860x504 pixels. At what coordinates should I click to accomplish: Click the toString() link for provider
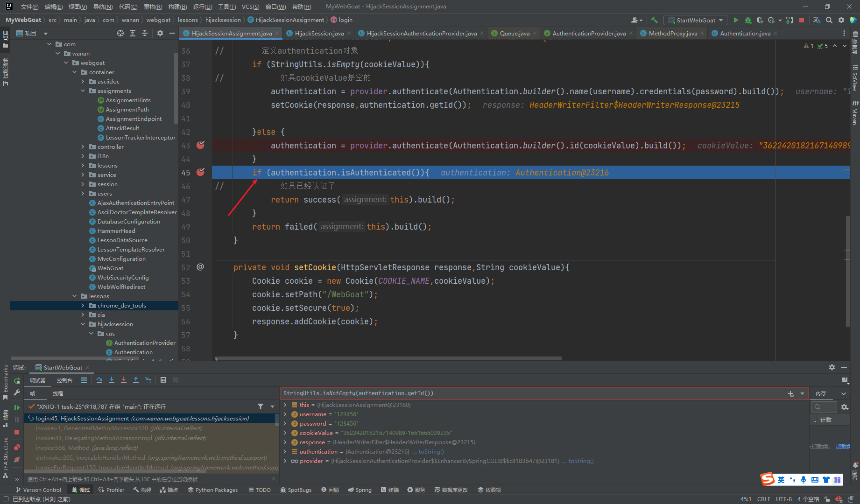(581, 461)
